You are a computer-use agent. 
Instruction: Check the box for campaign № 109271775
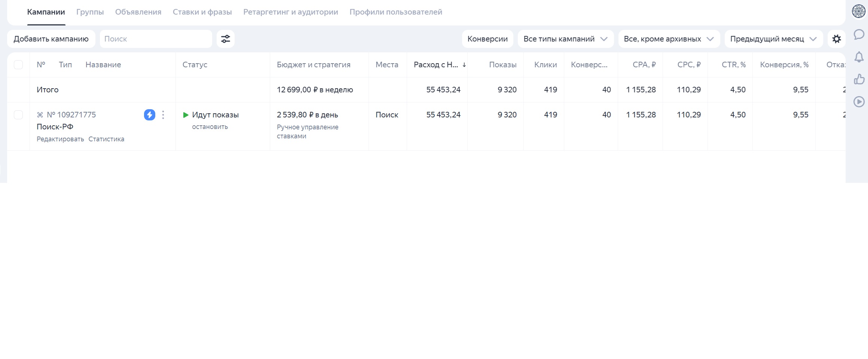pyautogui.click(x=18, y=115)
